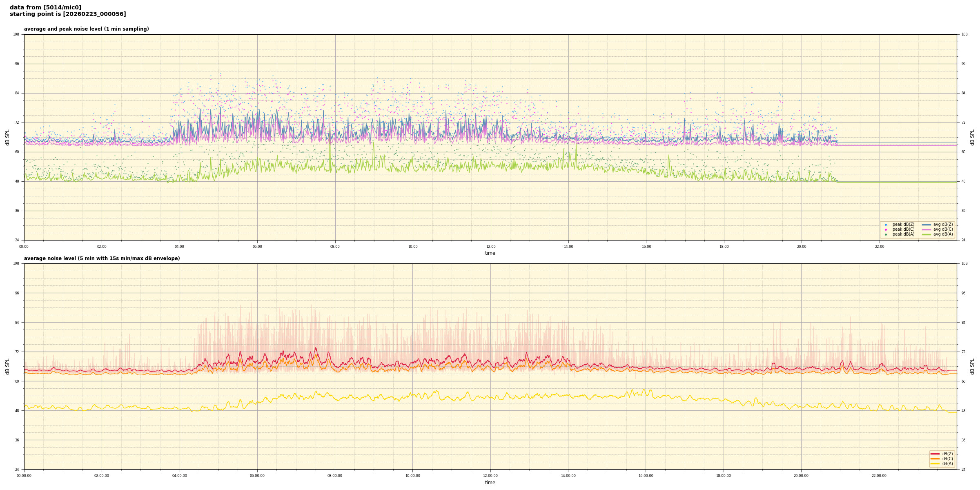Click the 04:00:00 tick label on lower chart
The image size is (980, 490).
(x=180, y=476)
